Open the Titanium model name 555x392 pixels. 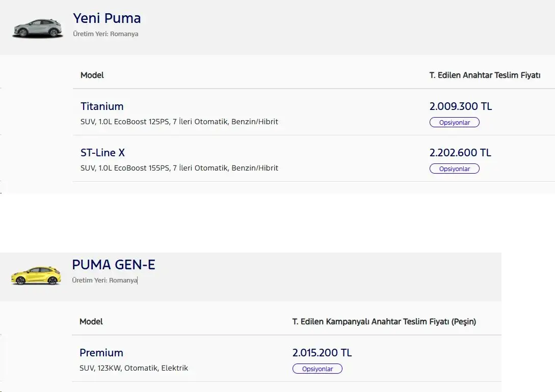[x=102, y=106]
